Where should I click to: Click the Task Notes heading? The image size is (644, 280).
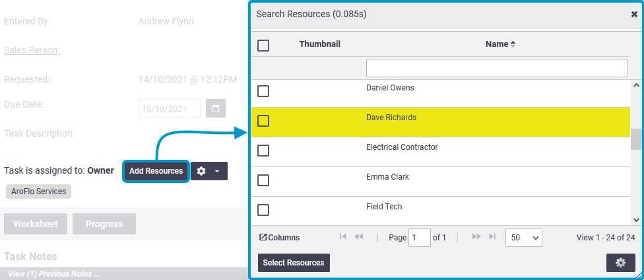tap(30, 257)
